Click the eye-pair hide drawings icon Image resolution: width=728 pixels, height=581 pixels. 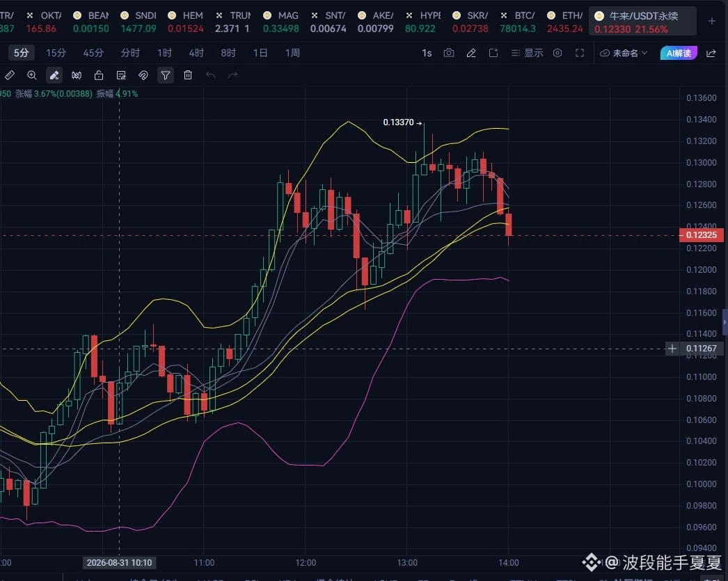(x=77, y=75)
